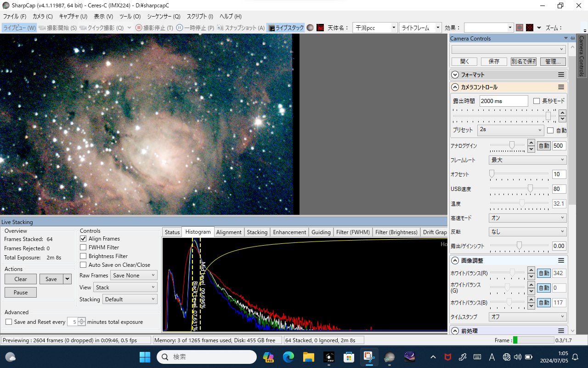Image resolution: width=588 pixels, height=368 pixels.
Task: Adjust the 露出/ゲインシフト slider
Action: pyautogui.click(x=519, y=246)
